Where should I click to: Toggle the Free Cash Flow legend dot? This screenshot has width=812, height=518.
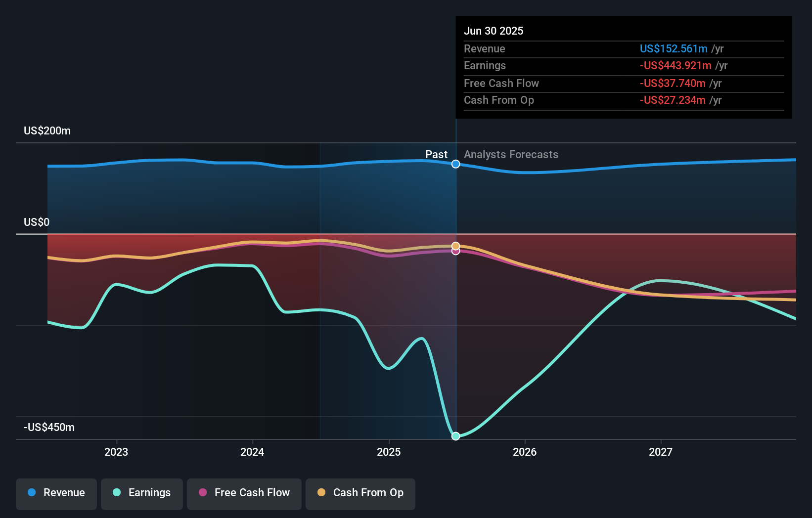click(x=203, y=493)
